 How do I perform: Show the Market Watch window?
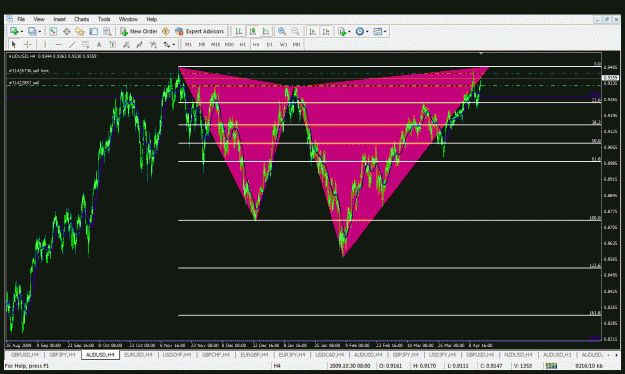(x=53, y=31)
